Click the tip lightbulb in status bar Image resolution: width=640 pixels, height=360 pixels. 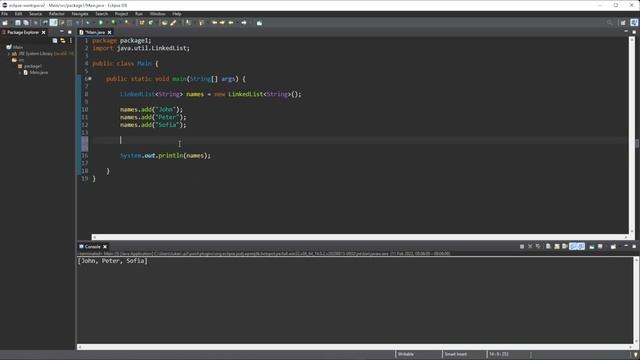click(x=636, y=354)
